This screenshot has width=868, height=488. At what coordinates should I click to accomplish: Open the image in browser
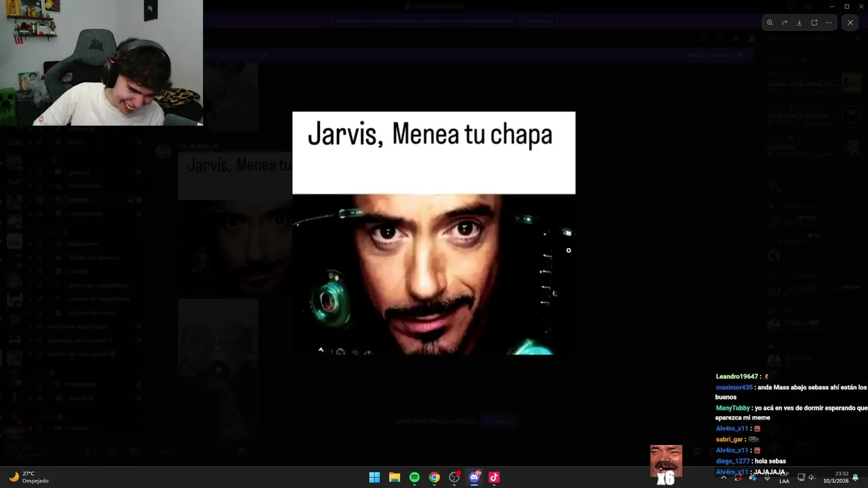pyautogui.click(x=814, y=22)
